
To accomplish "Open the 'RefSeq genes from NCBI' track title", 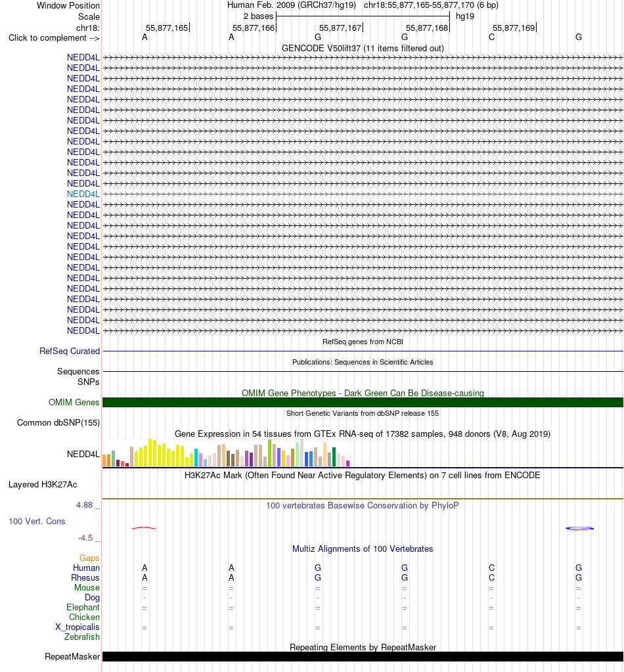I will (363, 342).
